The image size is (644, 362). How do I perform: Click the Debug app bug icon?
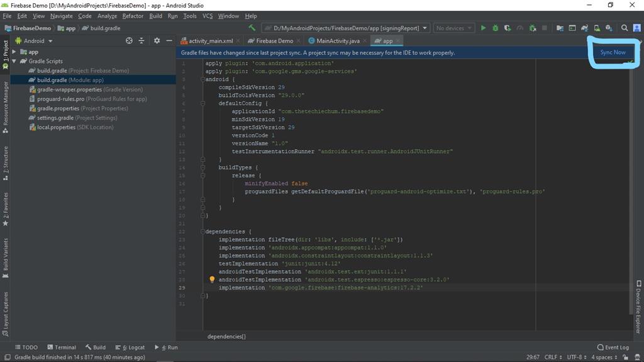(496, 28)
